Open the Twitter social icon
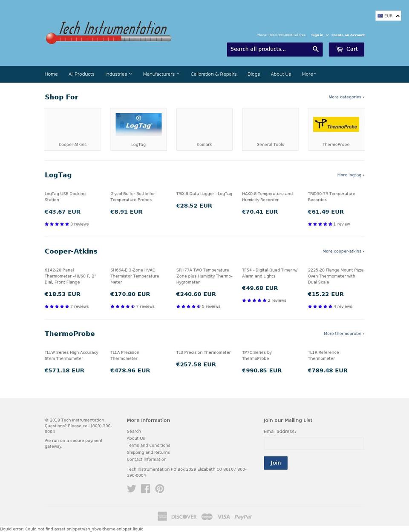Image resolution: width=409 pixels, height=532 pixels. (x=132, y=489)
